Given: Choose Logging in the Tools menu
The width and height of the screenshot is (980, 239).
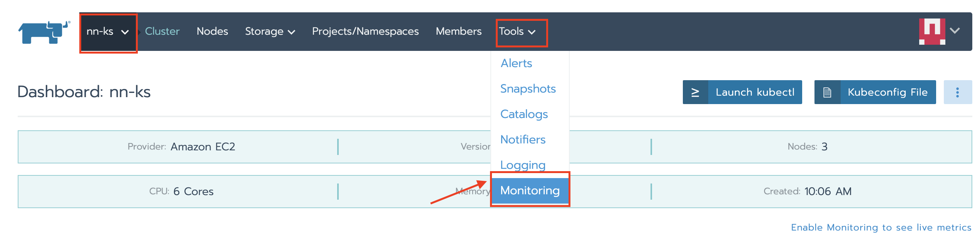Looking at the screenshot, I should pos(523,165).
